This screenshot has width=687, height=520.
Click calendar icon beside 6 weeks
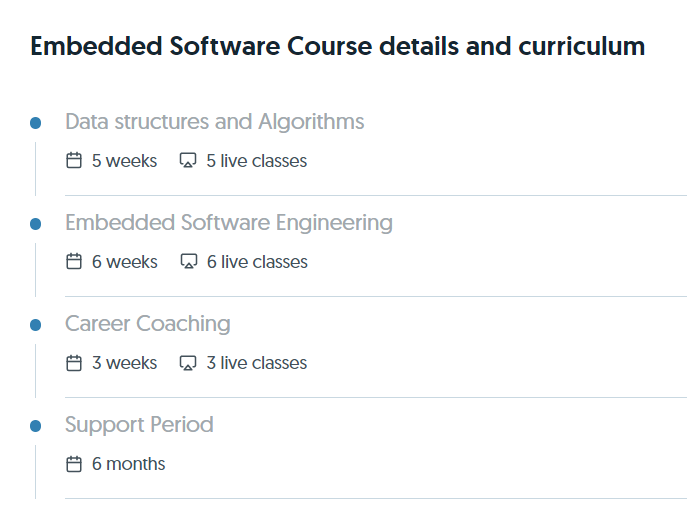point(73,262)
